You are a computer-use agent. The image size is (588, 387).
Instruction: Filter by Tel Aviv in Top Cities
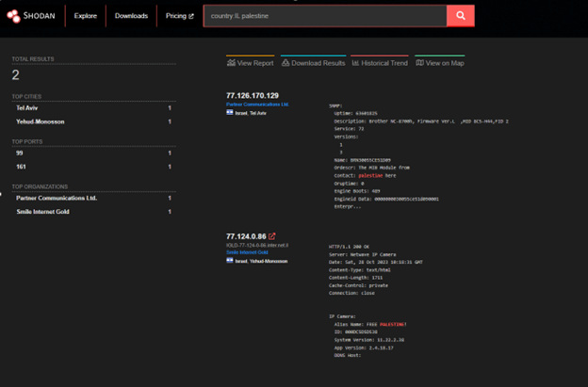[26, 108]
